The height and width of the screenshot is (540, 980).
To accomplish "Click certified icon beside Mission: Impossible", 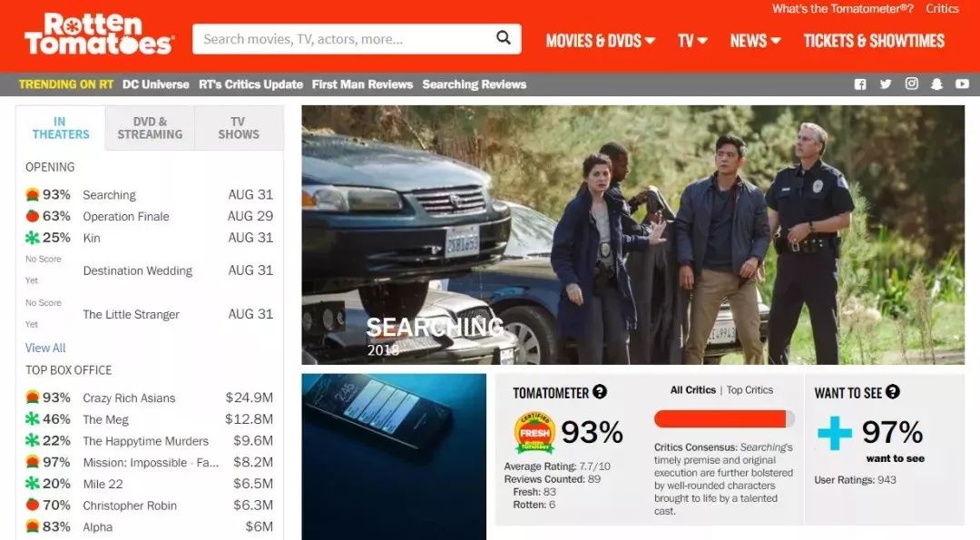I will point(33,462).
